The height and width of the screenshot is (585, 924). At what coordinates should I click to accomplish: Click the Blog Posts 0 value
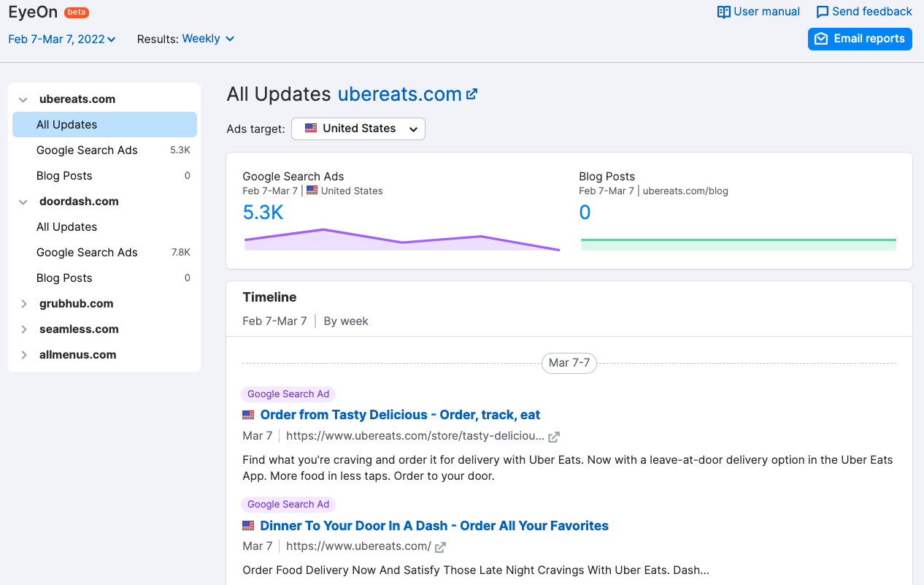(585, 213)
